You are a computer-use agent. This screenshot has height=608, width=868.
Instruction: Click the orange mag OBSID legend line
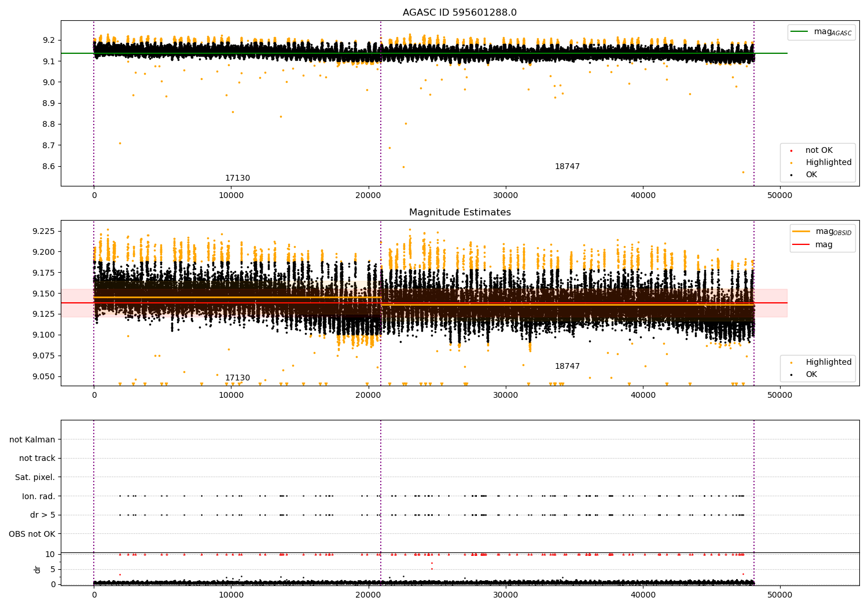[x=801, y=232]
